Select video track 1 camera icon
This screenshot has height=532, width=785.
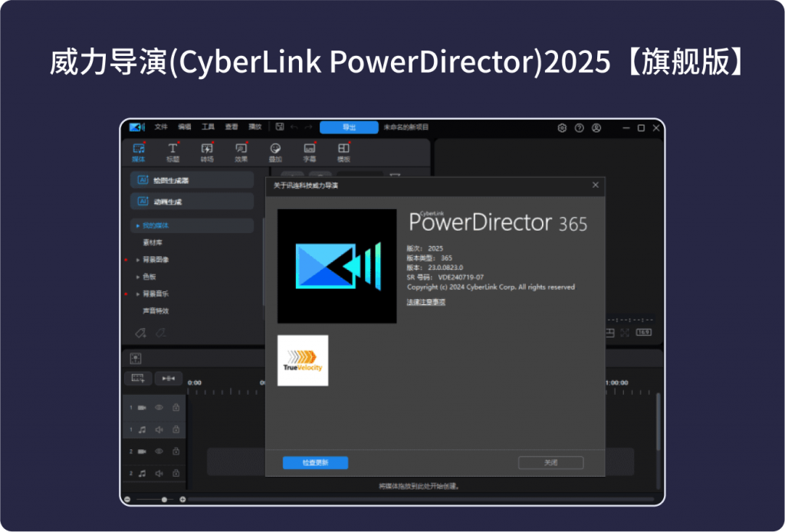142,407
